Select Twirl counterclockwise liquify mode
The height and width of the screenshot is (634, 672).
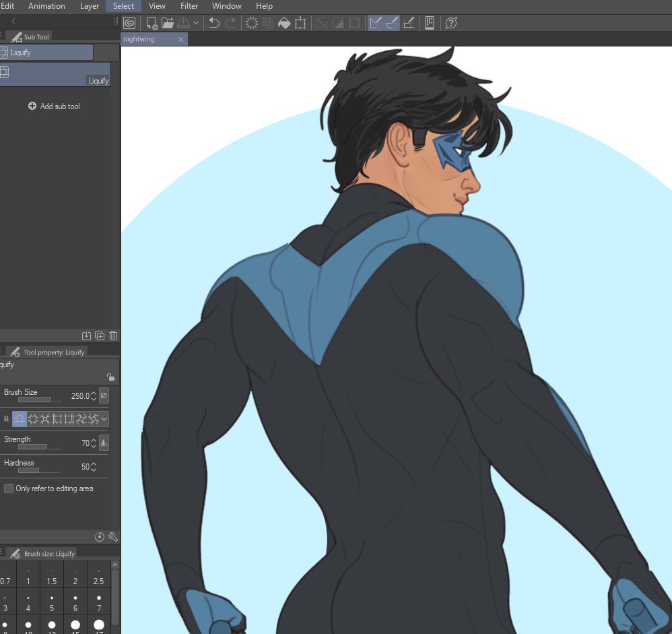(x=93, y=419)
